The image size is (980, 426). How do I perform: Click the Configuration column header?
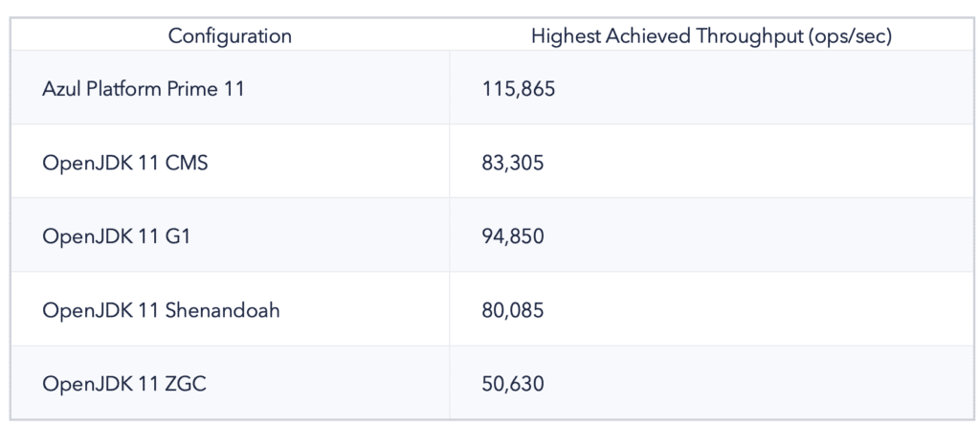click(230, 35)
